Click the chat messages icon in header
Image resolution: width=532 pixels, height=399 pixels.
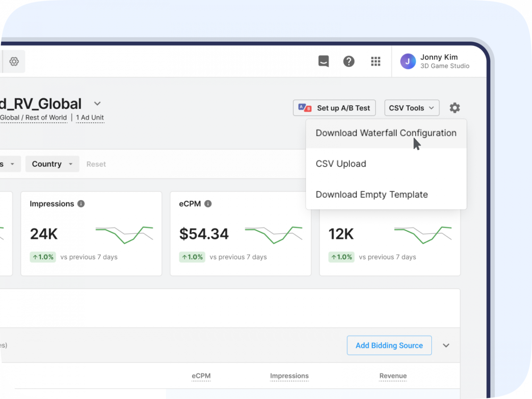pos(323,61)
